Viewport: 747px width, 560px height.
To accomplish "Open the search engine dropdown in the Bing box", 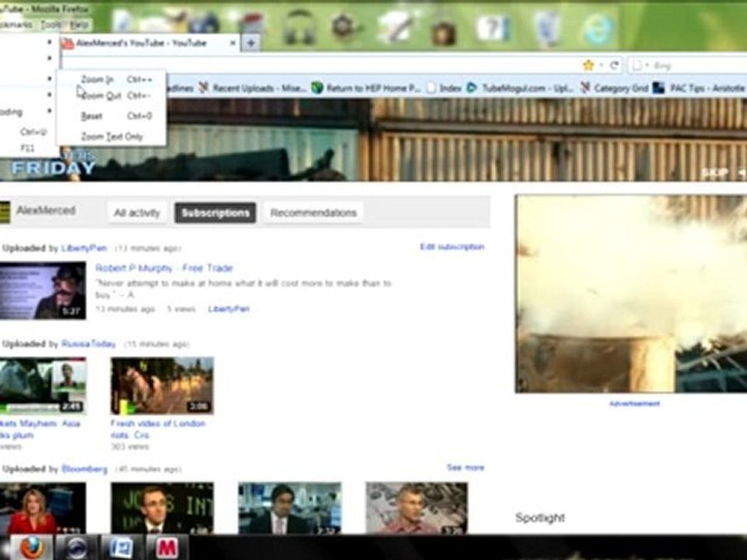I will 647,65.
